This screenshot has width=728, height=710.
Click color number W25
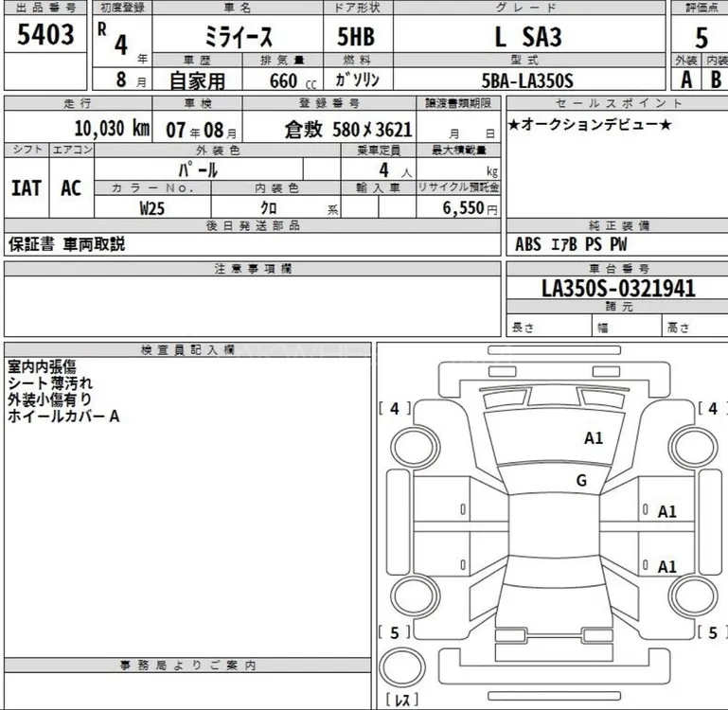[152, 208]
